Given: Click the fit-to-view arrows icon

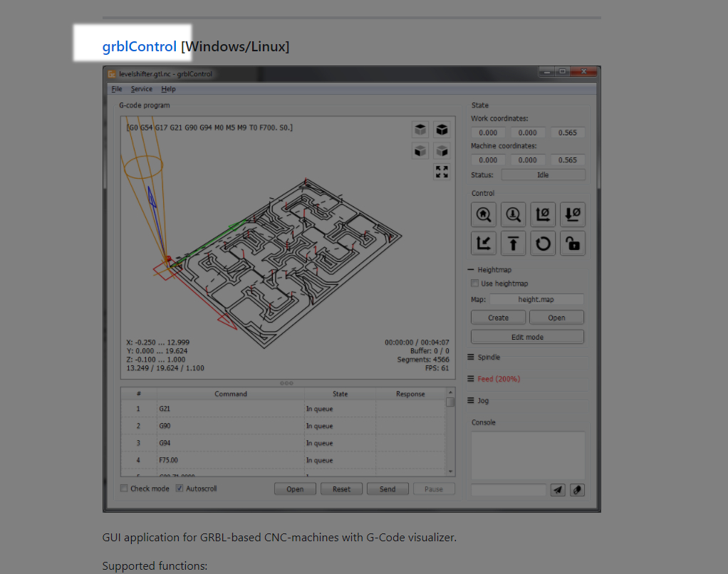Looking at the screenshot, I should click(442, 172).
